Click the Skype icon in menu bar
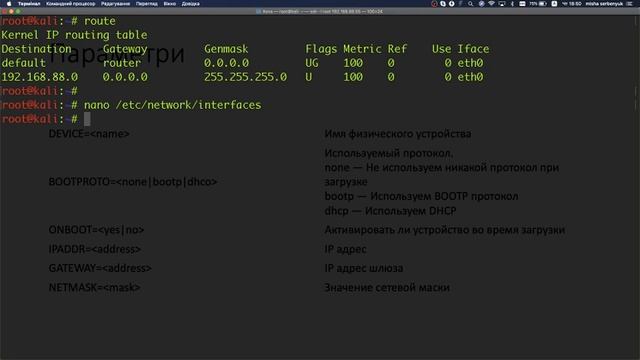This screenshot has height=360, width=640. [x=443, y=4]
